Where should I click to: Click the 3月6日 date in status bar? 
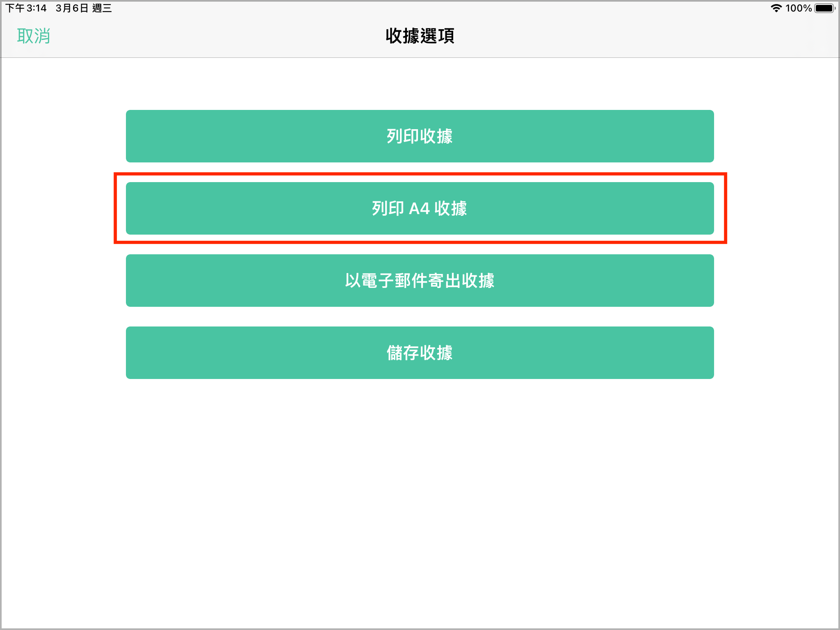pos(72,8)
